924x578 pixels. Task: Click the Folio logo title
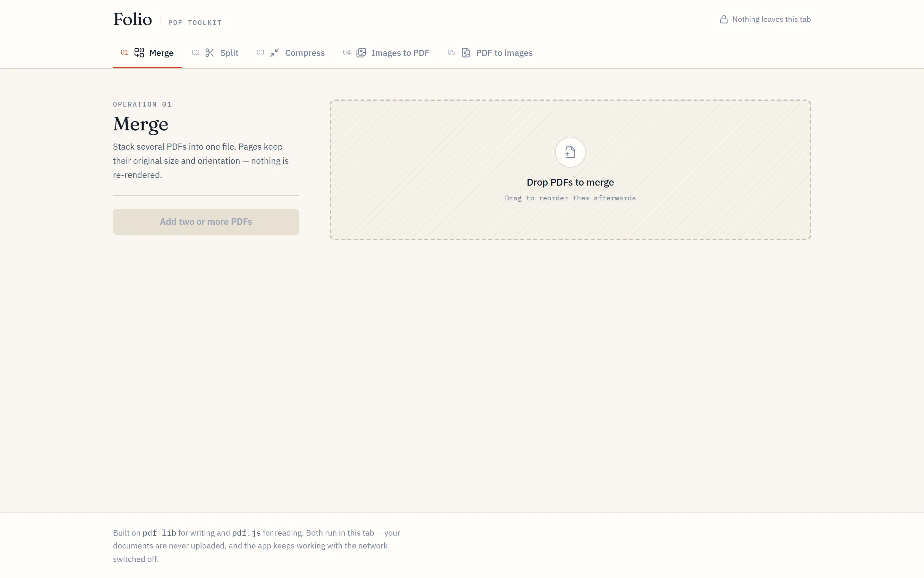[133, 19]
